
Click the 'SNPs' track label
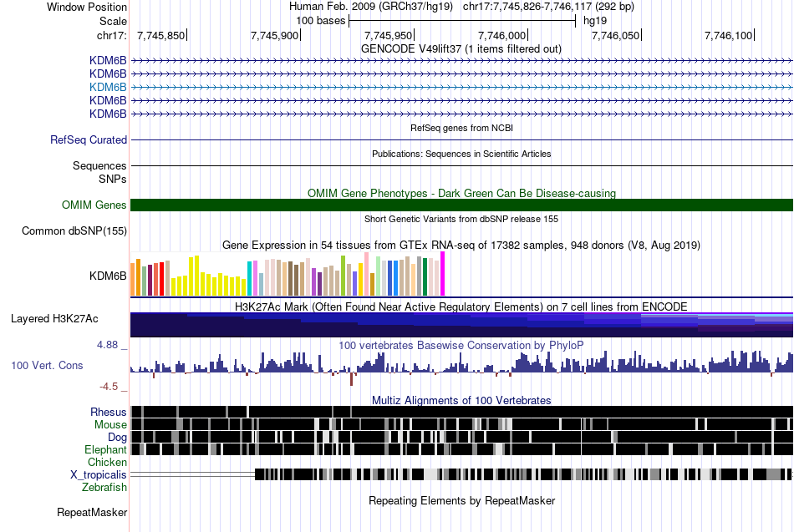tap(113, 180)
